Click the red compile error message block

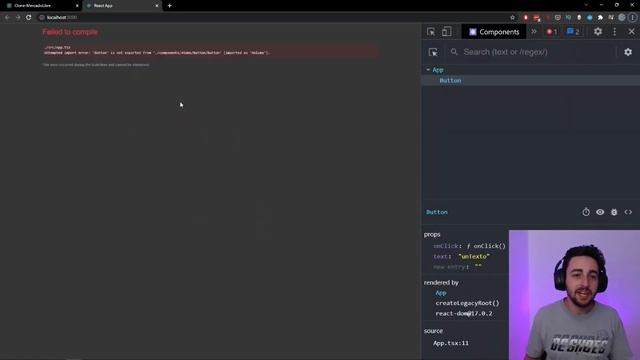(x=210, y=50)
